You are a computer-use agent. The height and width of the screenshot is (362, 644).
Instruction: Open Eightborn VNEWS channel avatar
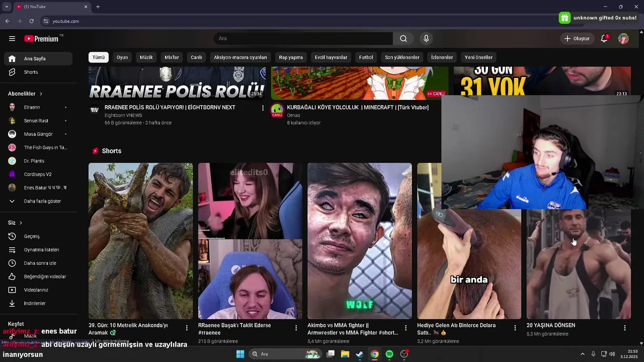click(94, 109)
